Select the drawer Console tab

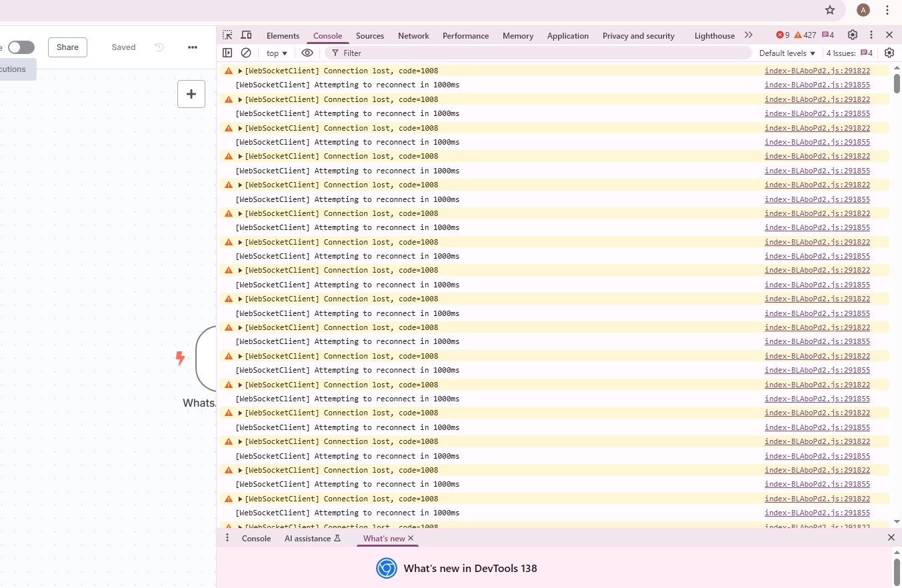click(256, 539)
